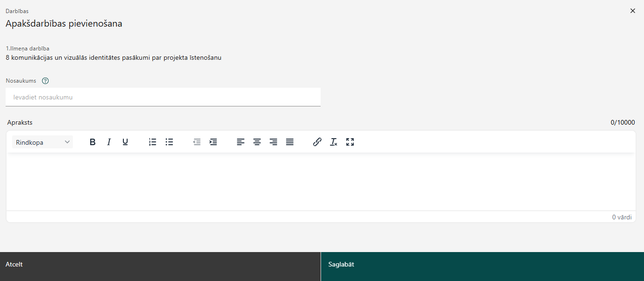The width and height of the screenshot is (644, 281).
Task: Insert a numbered list
Action: click(x=152, y=142)
